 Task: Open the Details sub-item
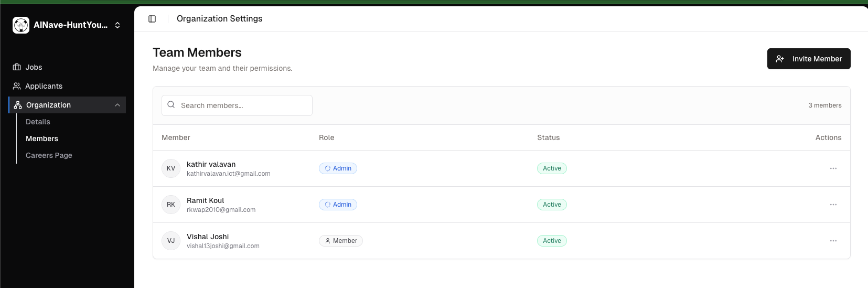click(x=38, y=122)
